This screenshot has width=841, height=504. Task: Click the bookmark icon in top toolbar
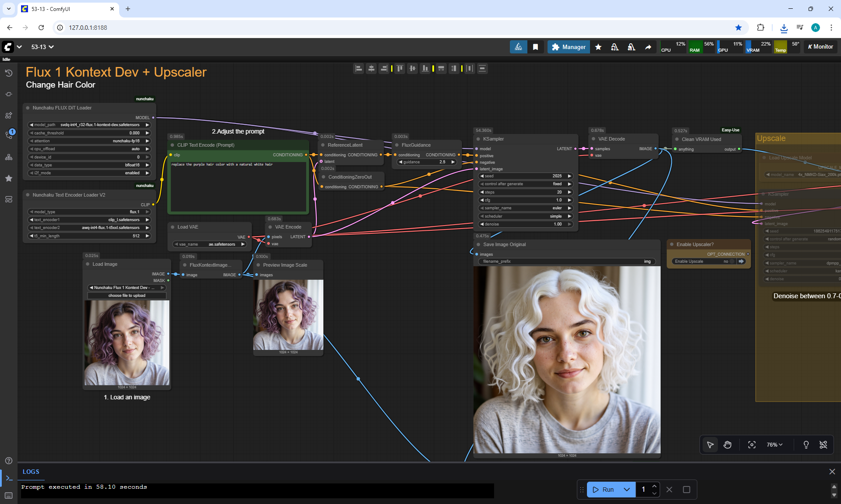[535, 47]
